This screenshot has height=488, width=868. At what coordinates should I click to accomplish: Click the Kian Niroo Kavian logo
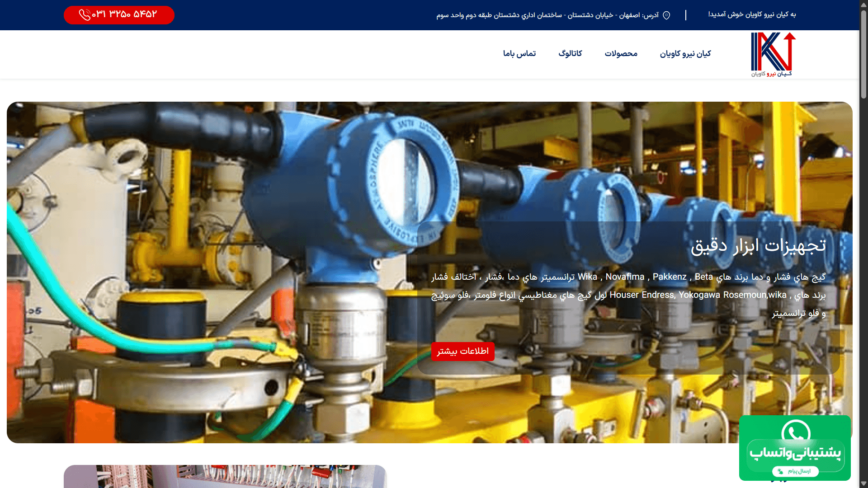click(773, 54)
